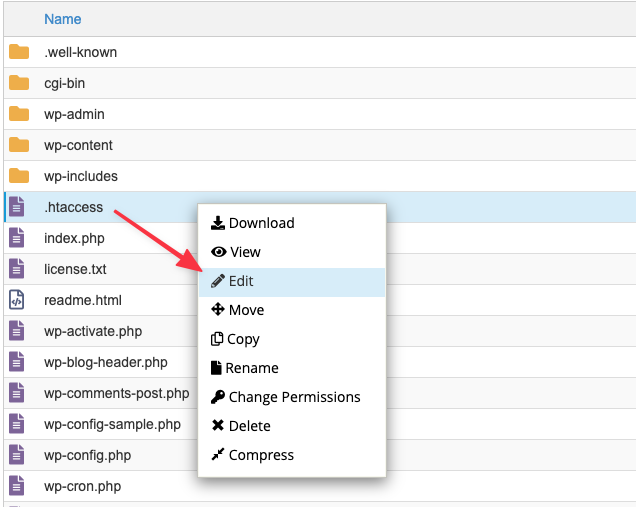
Task: Select the wp-comments-post.php file name
Action: [x=116, y=393]
